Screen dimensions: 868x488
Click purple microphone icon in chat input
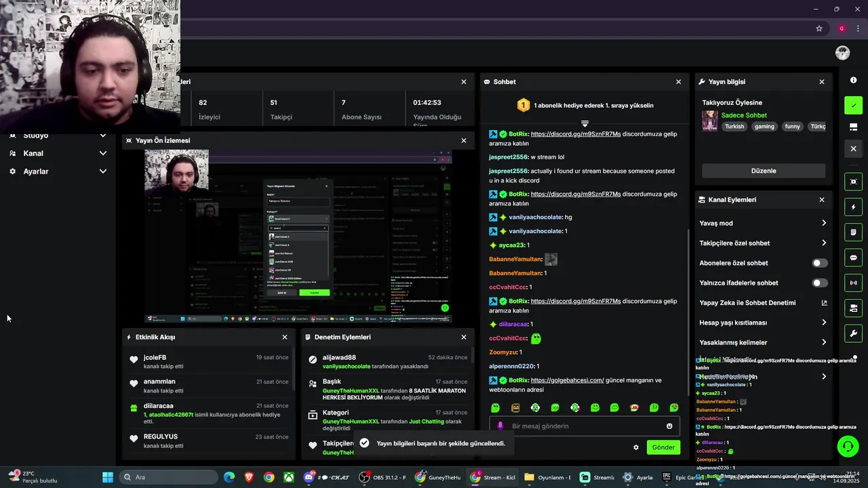pos(500,426)
